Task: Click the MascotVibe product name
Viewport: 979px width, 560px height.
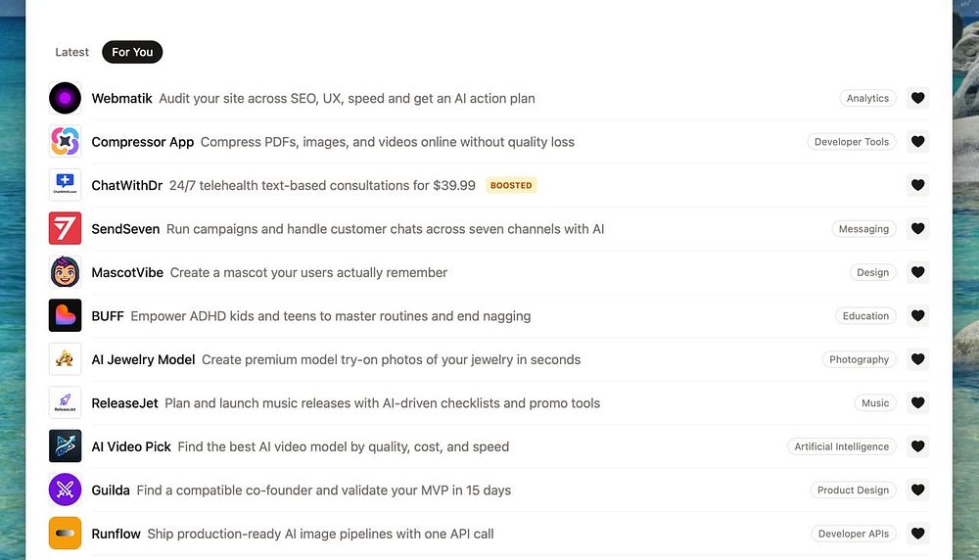Action: click(x=127, y=272)
